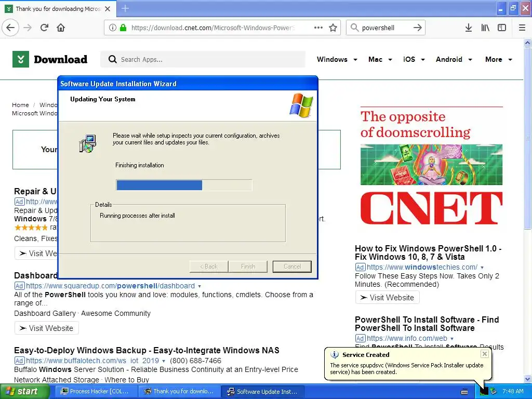The image size is (532, 399).
Task: Open the buffalotech.com ad dropdown arrow
Action: click(164, 361)
